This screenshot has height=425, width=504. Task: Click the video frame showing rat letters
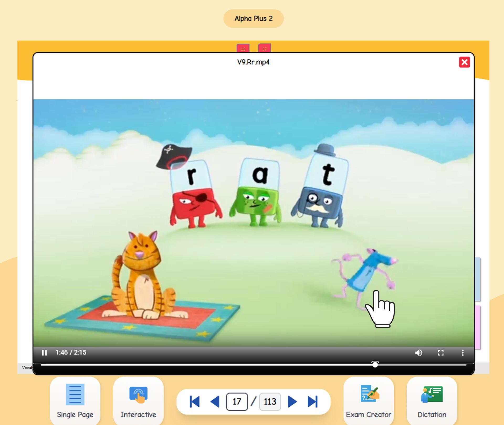point(253,223)
